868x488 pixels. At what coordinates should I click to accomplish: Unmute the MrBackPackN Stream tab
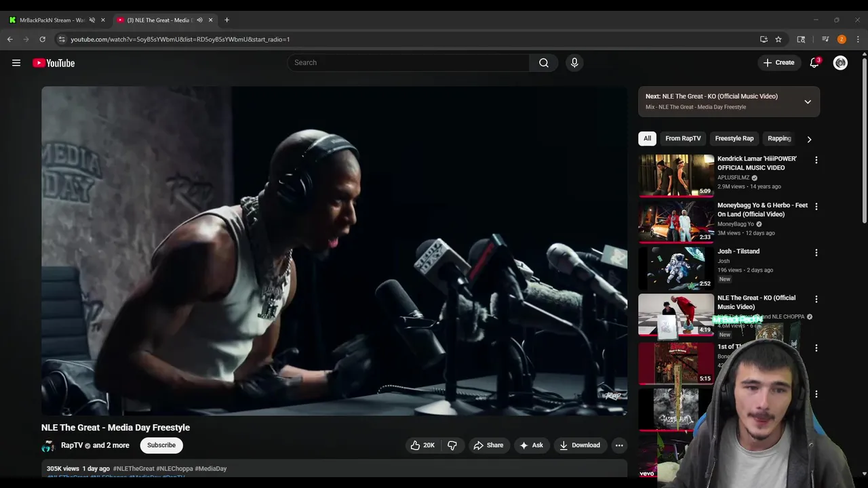pos(92,20)
